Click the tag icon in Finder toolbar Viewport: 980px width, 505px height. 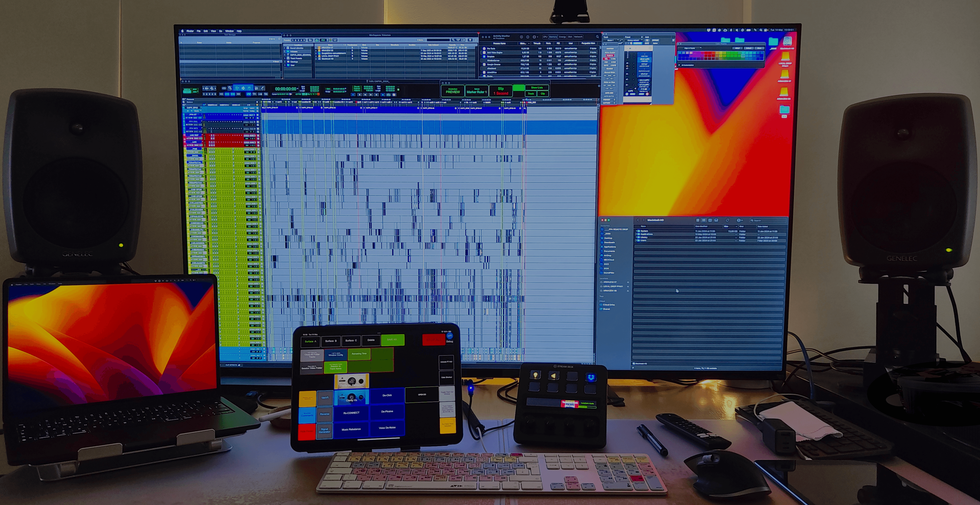[x=727, y=221]
